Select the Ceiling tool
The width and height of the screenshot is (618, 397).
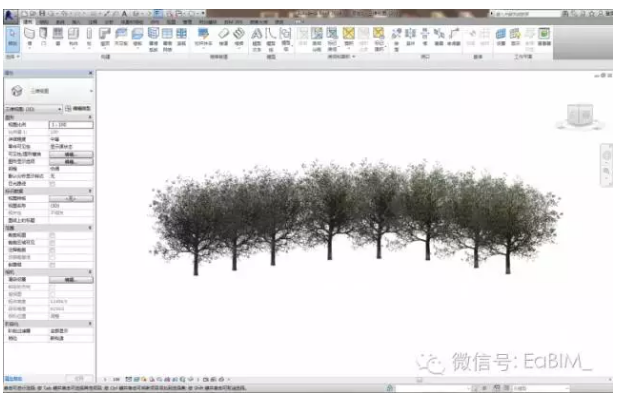pyautogui.click(x=121, y=38)
